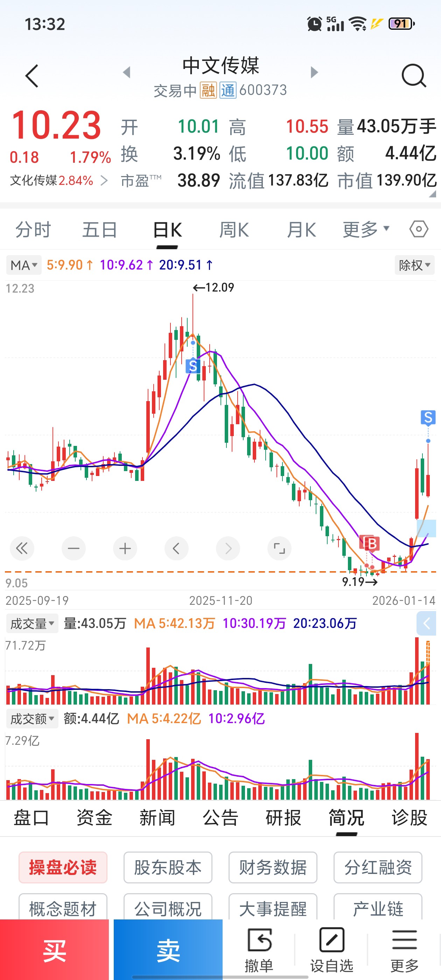Image resolution: width=441 pixels, height=980 pixels.
Task: Tap the ←12.09 high price label
Action: tap(213, 287)
